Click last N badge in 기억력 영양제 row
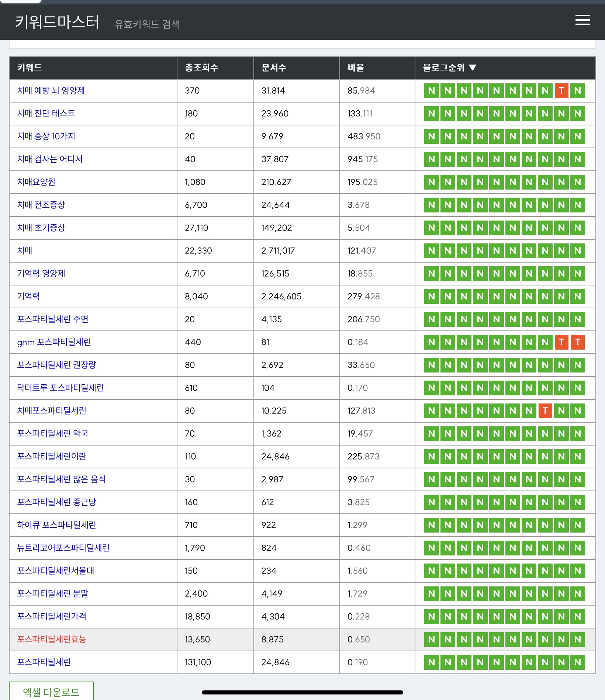Viewport: 605px width, 700px height. (578, 273)
